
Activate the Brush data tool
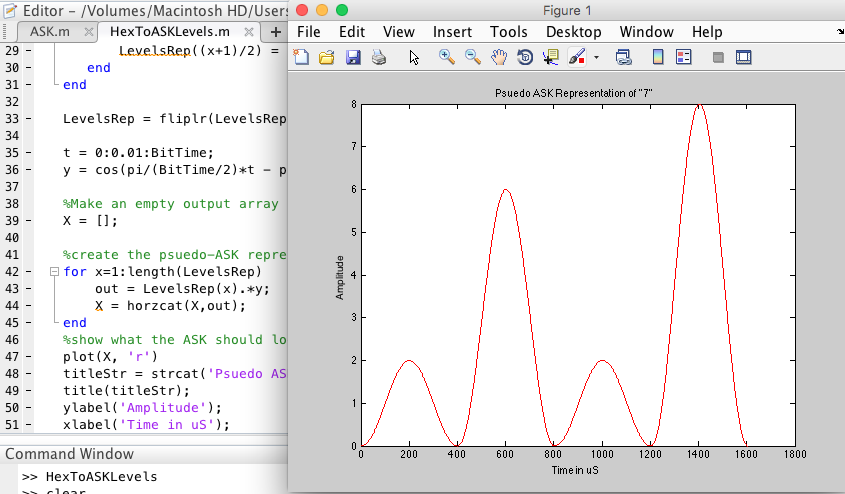[577, 57]
